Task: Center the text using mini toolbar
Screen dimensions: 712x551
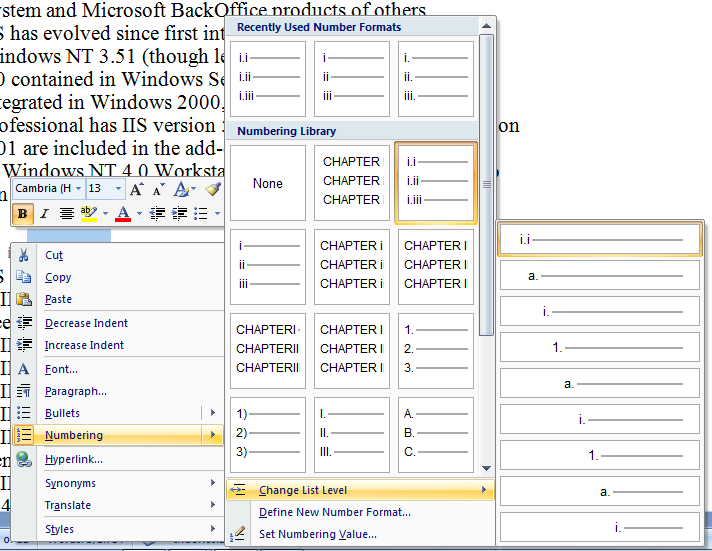Action: [x=67, y=213]
